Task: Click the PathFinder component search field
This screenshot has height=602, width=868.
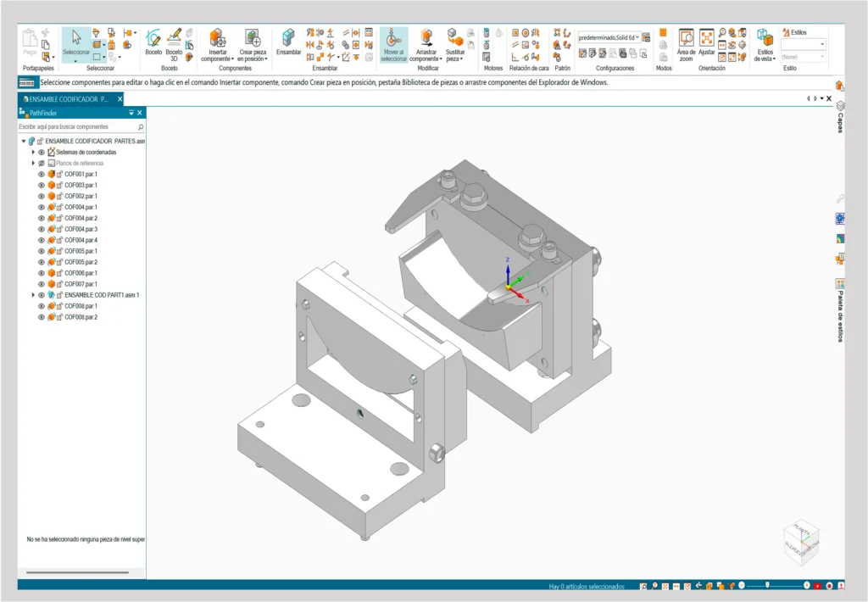Action: (x=76, y=126)
